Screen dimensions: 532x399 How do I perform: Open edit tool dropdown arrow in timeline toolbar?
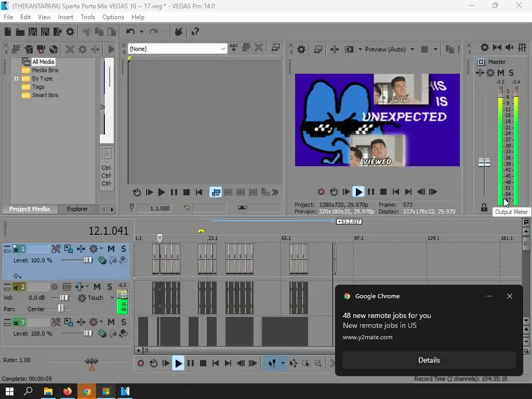283,363
